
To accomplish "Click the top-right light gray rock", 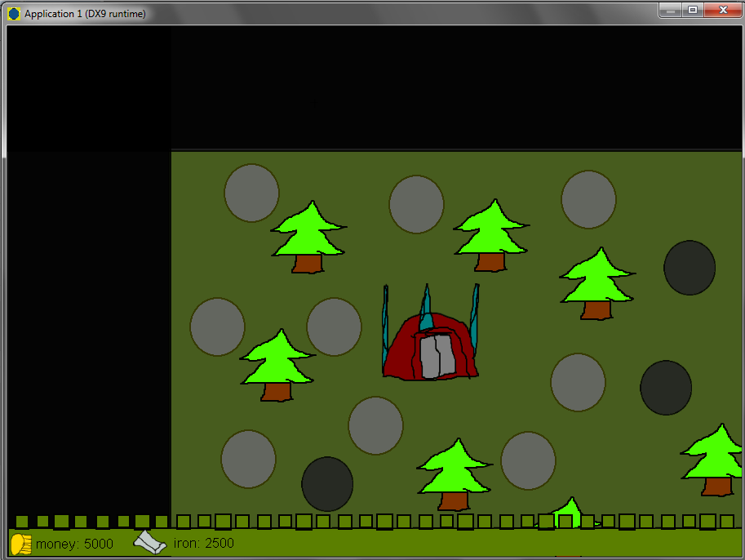I will [588, 200].
